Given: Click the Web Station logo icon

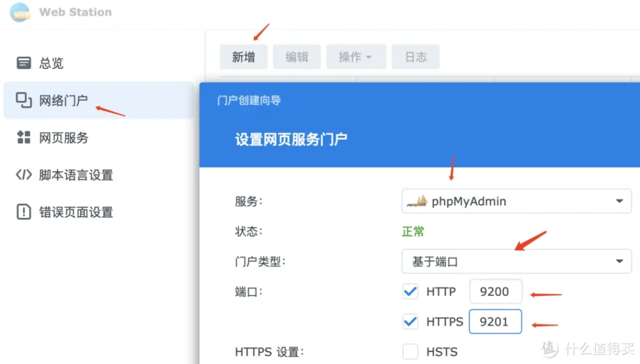Looking at the screenshot, I should pyautogui.click(x=19, y=12).
